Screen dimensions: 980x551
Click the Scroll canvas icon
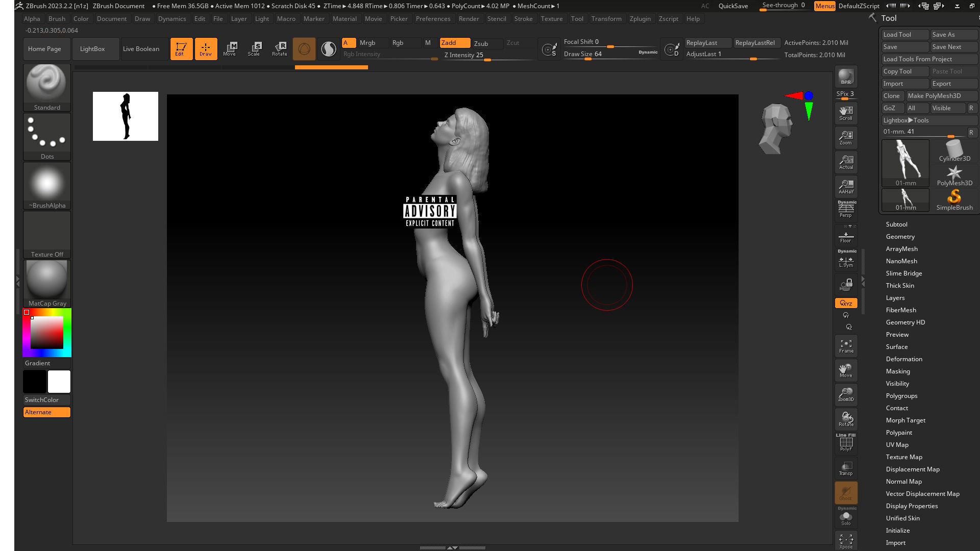(x=846, y=113)
